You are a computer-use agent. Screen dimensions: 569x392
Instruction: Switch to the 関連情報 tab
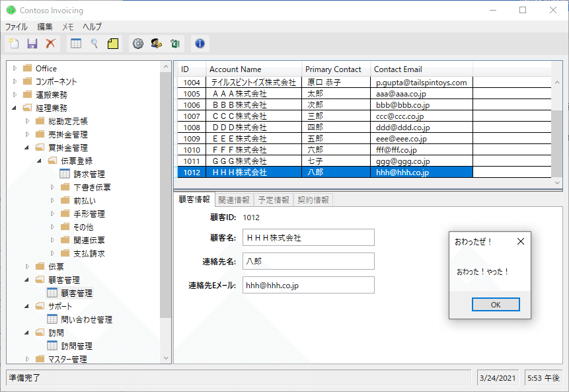(x=234, y=200)
